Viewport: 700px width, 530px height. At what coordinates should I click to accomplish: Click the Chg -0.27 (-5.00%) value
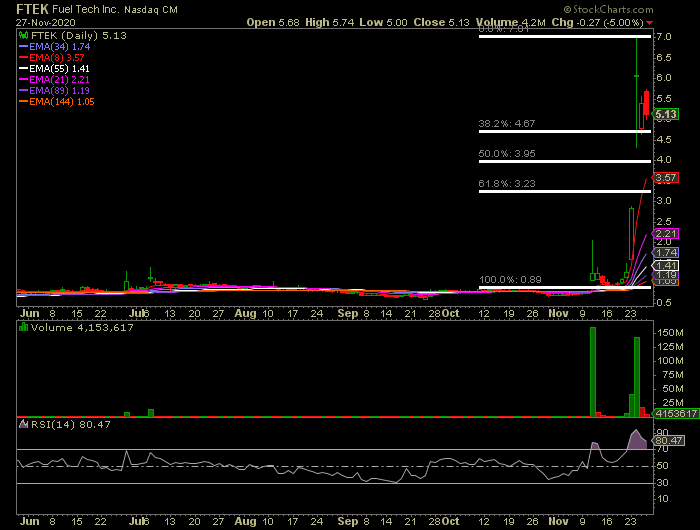click(598, 22)
